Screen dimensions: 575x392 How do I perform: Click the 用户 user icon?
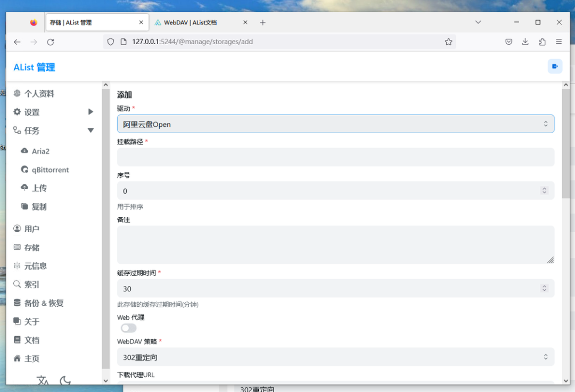(17, 228)
